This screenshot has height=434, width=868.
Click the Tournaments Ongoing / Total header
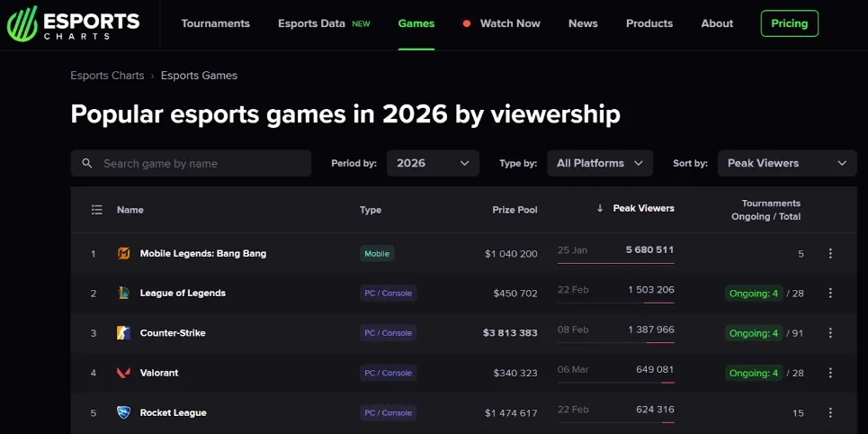tap(766, 210)
